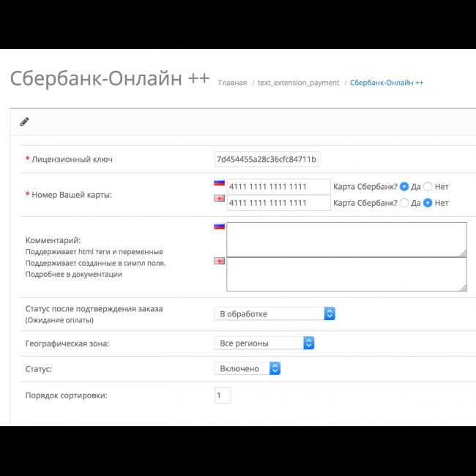The image size is (476, 476).
Task: Select 'Да' for the Russian card row
Action: pyautogui.click(x=404, y=187)
